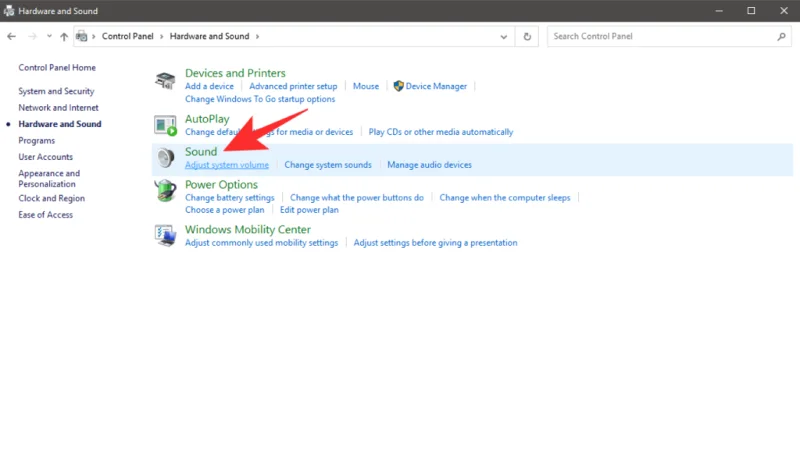Click Device Manager link
Viewport: 800px width, 450px height.
[x=436, y=87]
